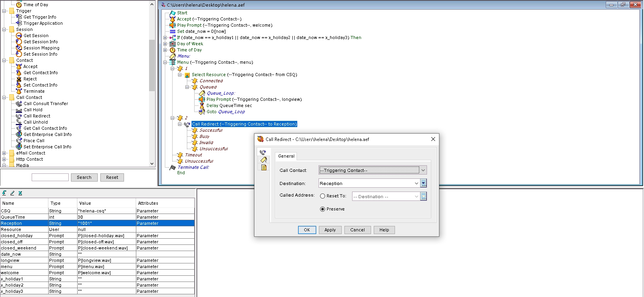Click the palette search text field
This screenshot has height=297, width=644.
pos(50,177)
